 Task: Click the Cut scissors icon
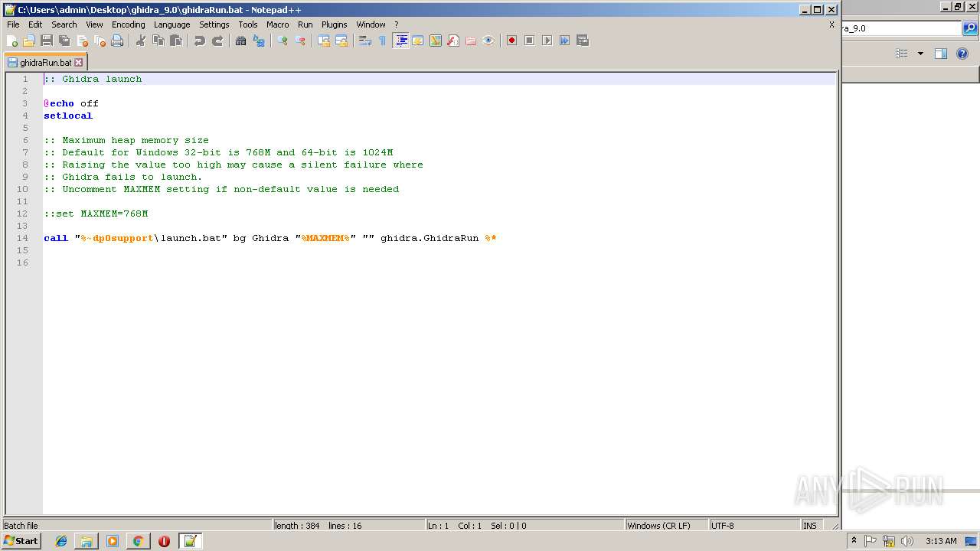(x=141, y=41)
